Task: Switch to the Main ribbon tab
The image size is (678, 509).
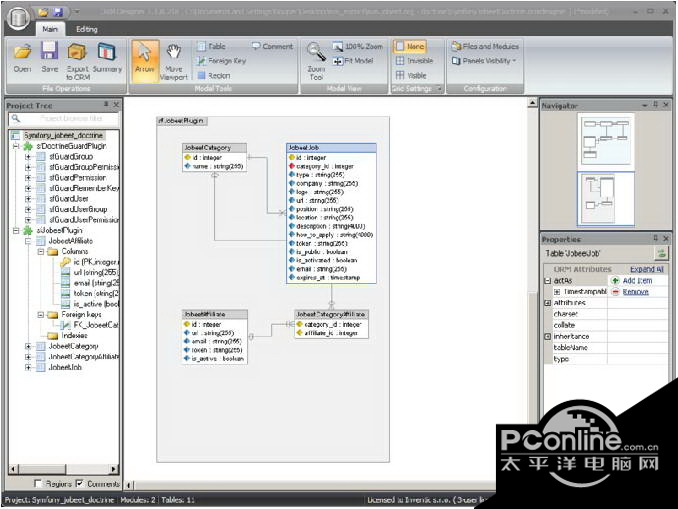Action: point(49,29)
